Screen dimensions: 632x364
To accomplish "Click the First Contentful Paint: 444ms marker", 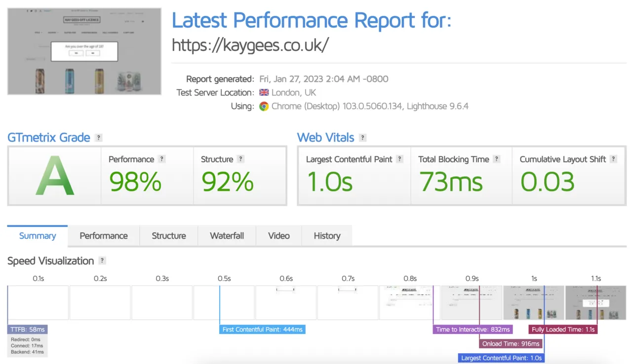I will tap(263, 329).
